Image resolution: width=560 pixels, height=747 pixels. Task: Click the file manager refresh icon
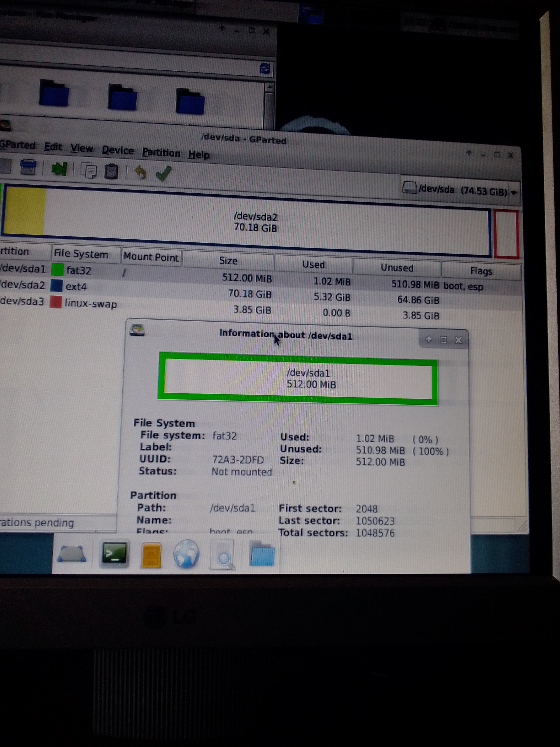[x=265, y=69]
